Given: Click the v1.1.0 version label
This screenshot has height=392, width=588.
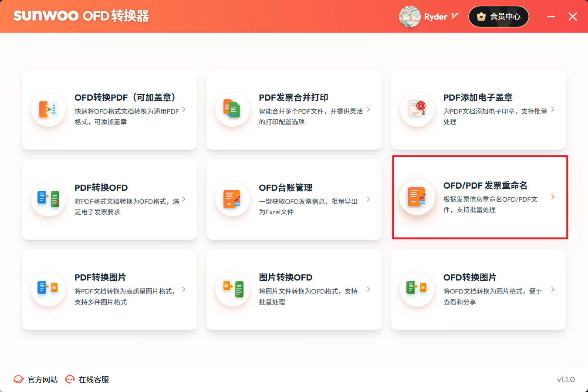Looking at the screenshot, I should (566, 380).
